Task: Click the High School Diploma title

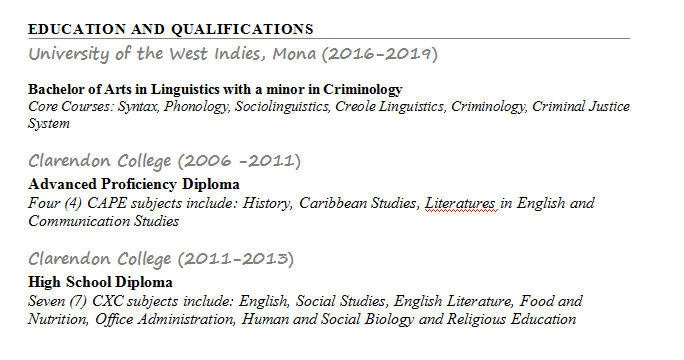Action: [100, 282]
